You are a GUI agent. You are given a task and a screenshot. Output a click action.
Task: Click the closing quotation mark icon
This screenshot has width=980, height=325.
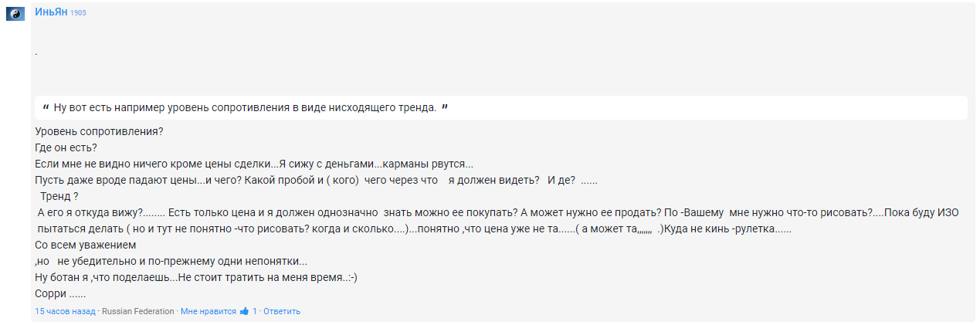point(445,107)
